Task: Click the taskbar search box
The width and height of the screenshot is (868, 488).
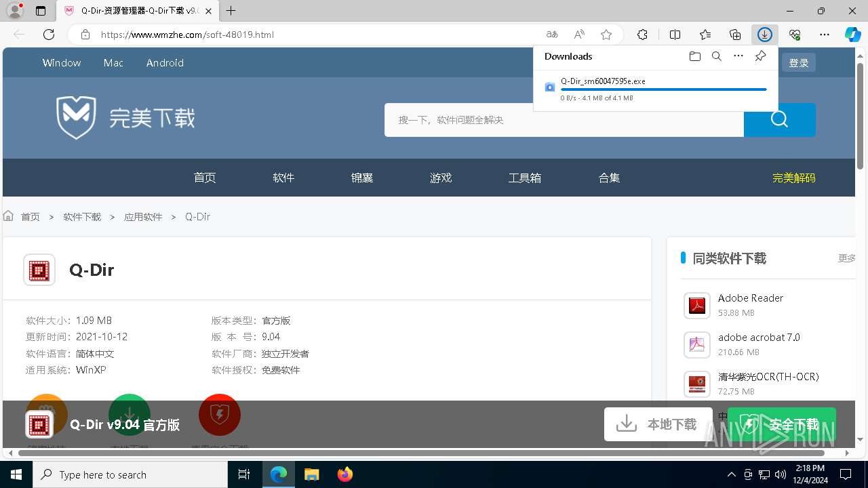Action: 130,474
